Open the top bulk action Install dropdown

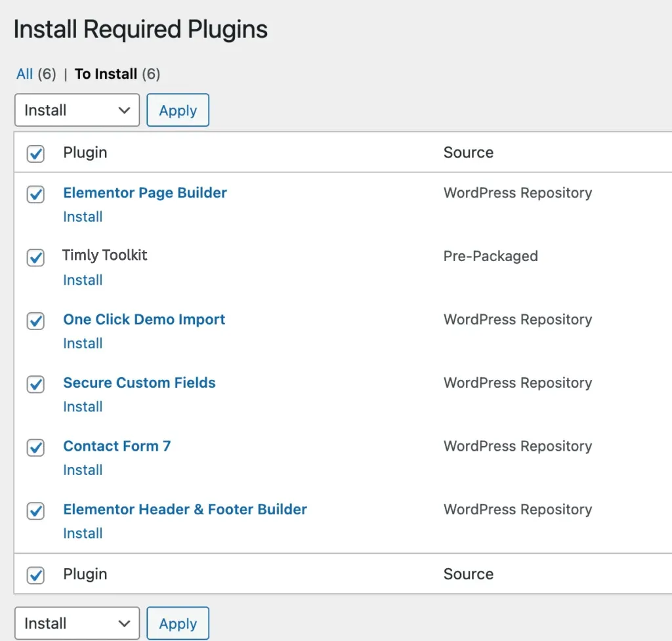[x=77, y=110]
